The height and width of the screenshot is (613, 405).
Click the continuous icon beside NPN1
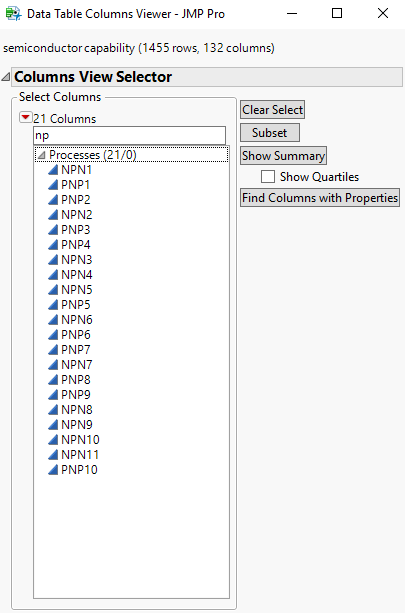click(53, 170)
